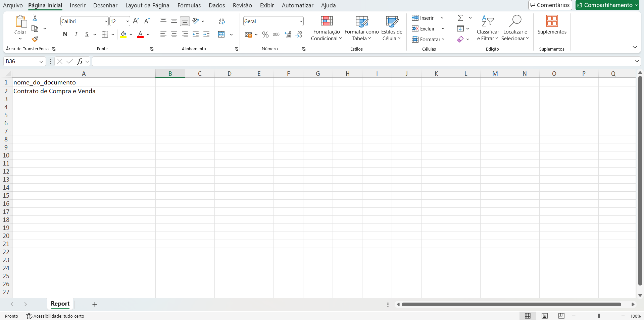Click the Copy icon in clipboard group
Image resolution: width=644 pixels, height=320 pixels.
(35, 29)
